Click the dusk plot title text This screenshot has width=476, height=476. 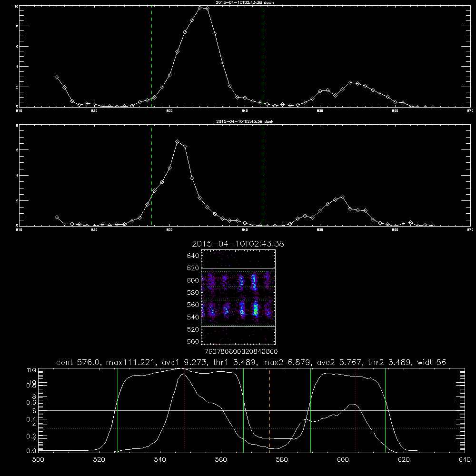coord(245,121)
